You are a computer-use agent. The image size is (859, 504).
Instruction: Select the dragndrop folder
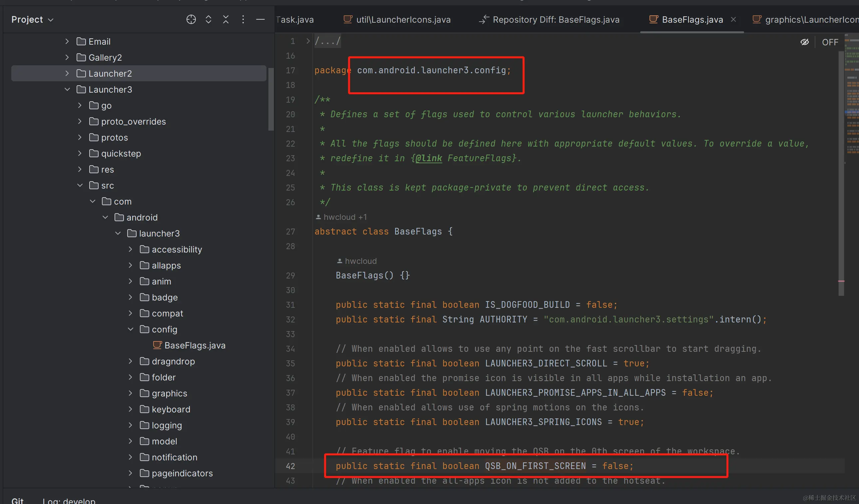(167, 361)
